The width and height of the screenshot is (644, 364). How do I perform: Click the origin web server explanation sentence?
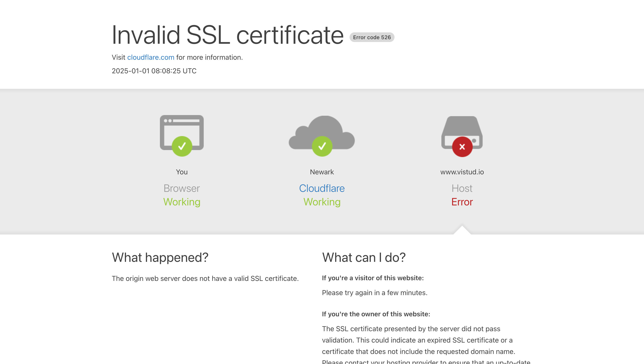coord(205,278)
